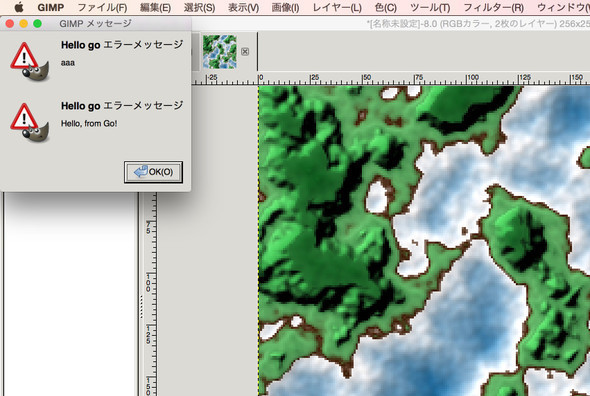Click the warning icon beside Hello, from Go!
The width and height of the screenshot is (590, 396).
coord(29,123)
